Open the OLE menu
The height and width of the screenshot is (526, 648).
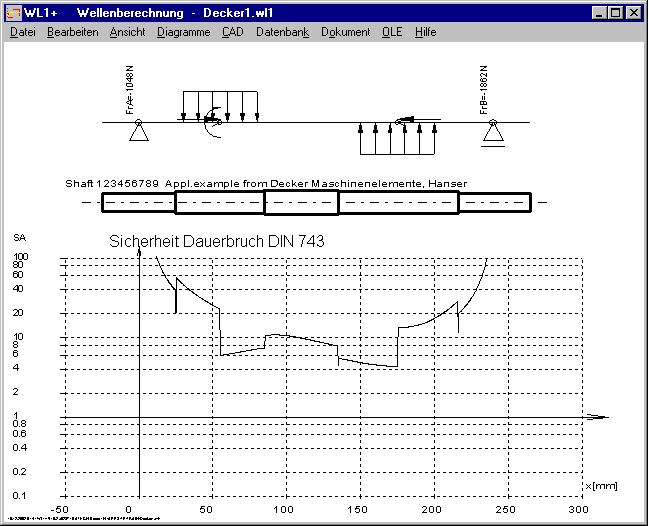pyautogui.click(x=391, y=32)
